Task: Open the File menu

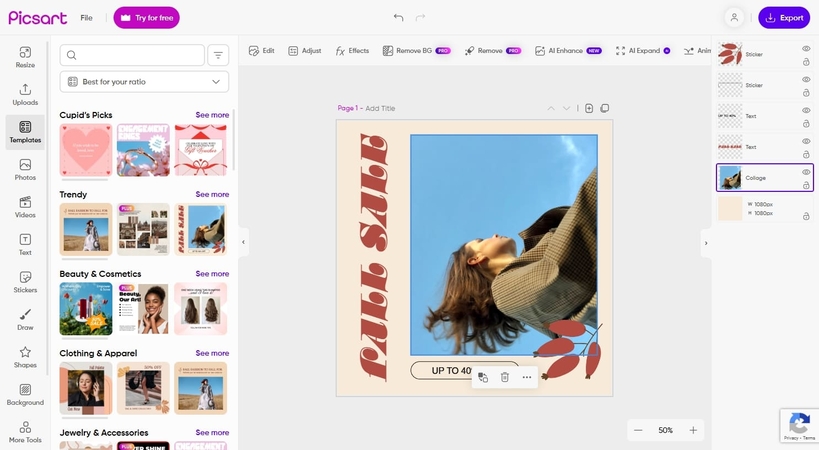Action: 86,18
